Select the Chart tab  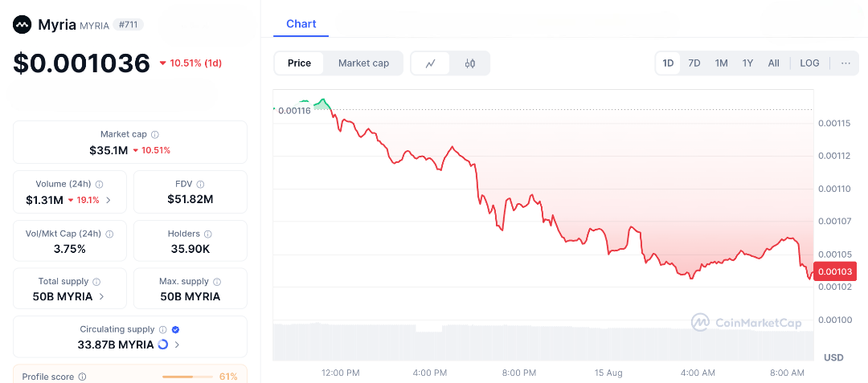(301, 24)
